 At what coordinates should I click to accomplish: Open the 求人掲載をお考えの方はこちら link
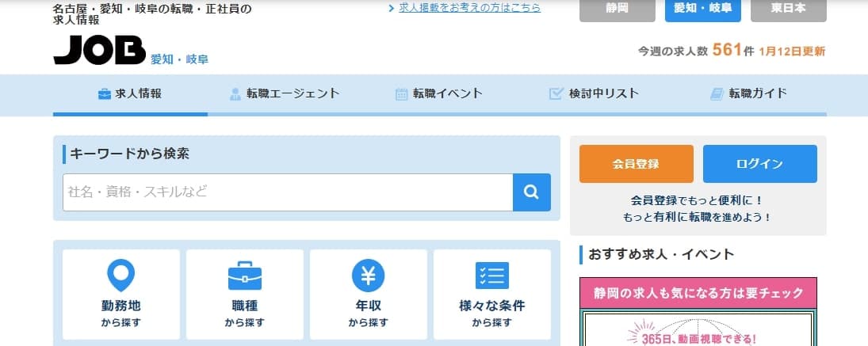tap(469, 8)
